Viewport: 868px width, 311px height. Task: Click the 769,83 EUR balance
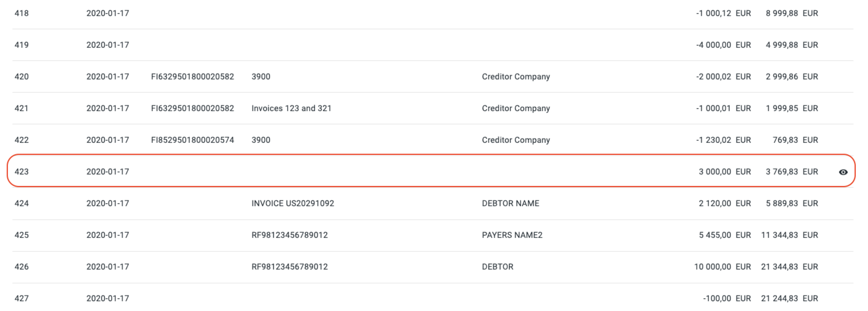[795, 140]
